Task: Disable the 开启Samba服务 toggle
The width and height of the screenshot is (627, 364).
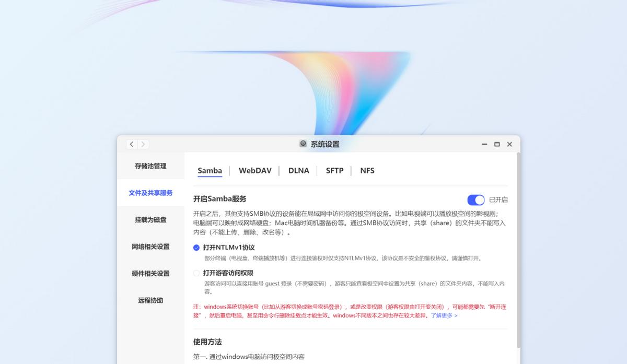Action: click(x=475, y=199)
